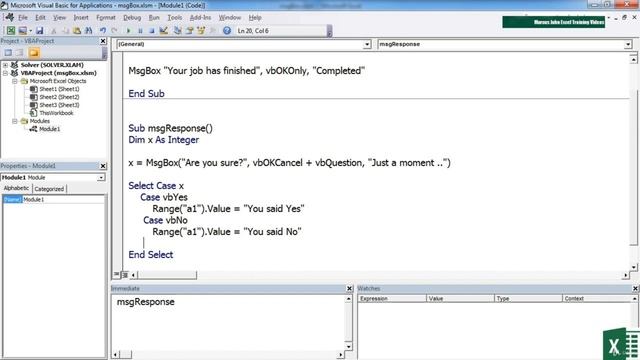The width and height of the screenshot is (640, 360).
Task: Collapse the VBAProject (msgBox.xlsm) node
Action: coord(5,73)
